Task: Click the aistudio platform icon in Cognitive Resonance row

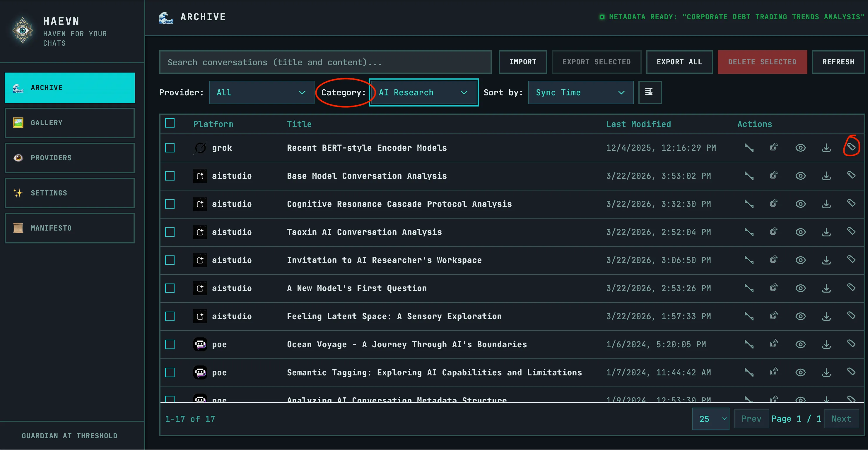Action: pos(200,204)
